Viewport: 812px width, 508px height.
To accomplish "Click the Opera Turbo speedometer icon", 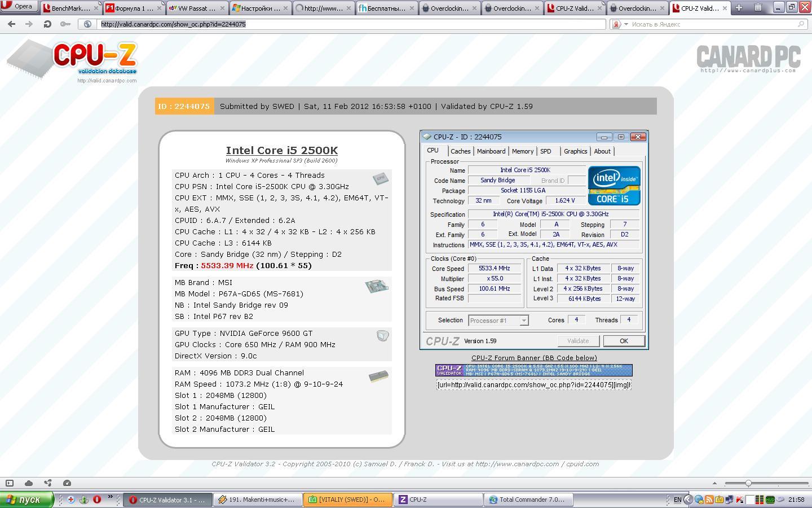I will (67, 483).
